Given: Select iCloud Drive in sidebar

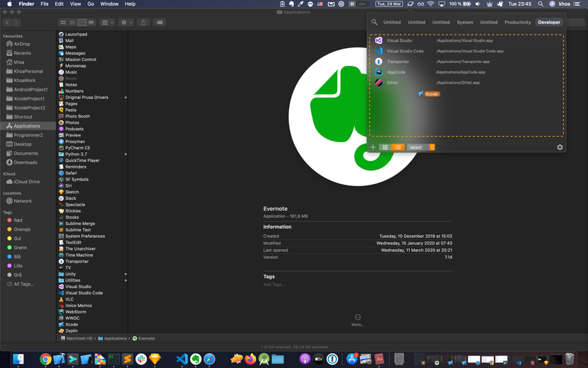Looking at the screenshot, I should point(28,182).
